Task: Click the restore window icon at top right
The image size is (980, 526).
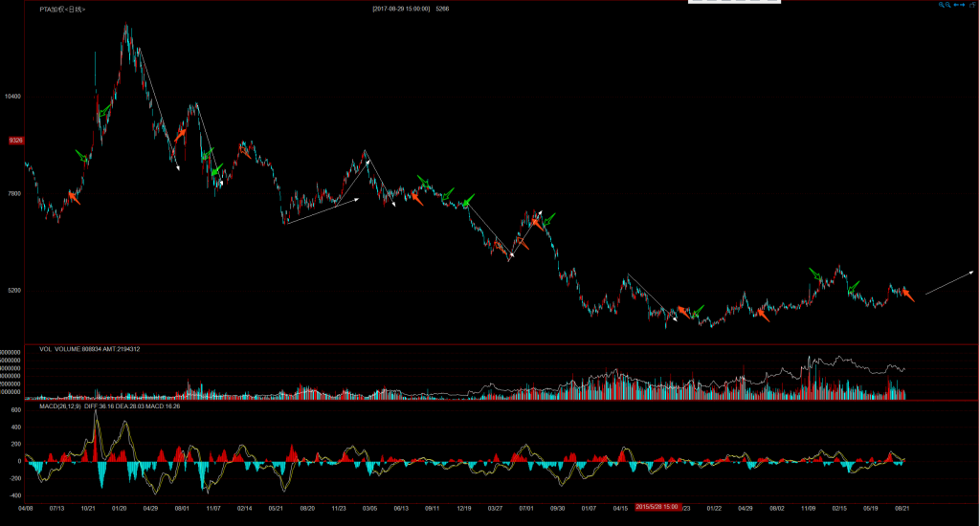Action: click(x=972, y=6)
